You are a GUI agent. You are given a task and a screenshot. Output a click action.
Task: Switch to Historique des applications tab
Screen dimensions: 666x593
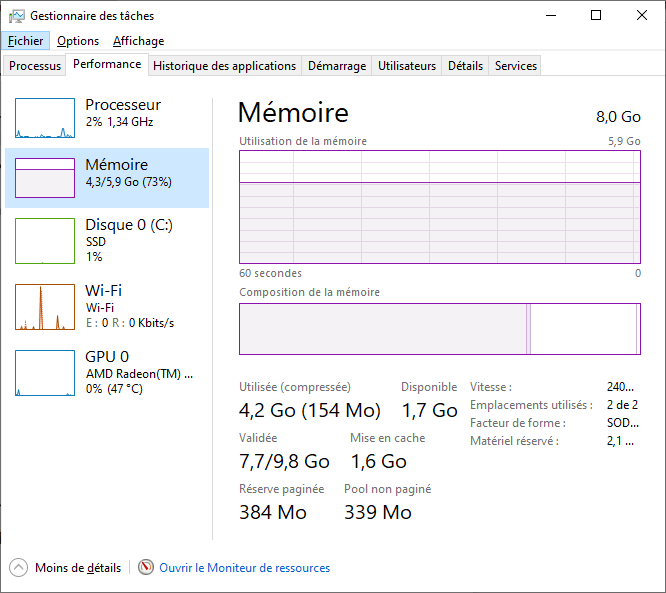(x=225, y=66)
